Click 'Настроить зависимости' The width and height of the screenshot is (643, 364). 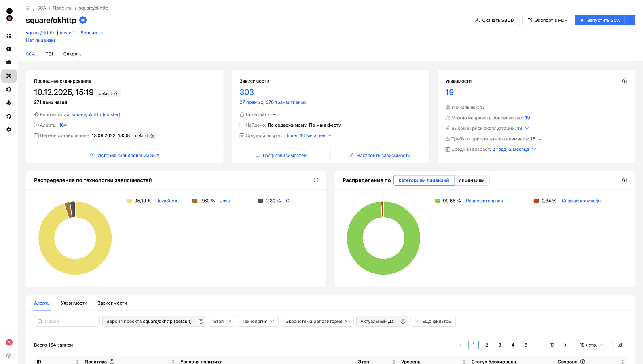click(x=380, y=156)
